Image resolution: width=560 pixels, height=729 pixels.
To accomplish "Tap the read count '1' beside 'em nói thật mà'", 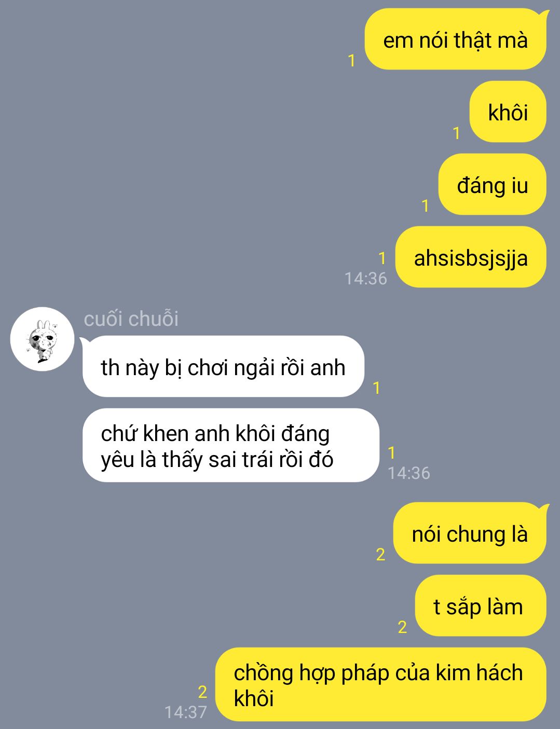I will tap(352, 61).
